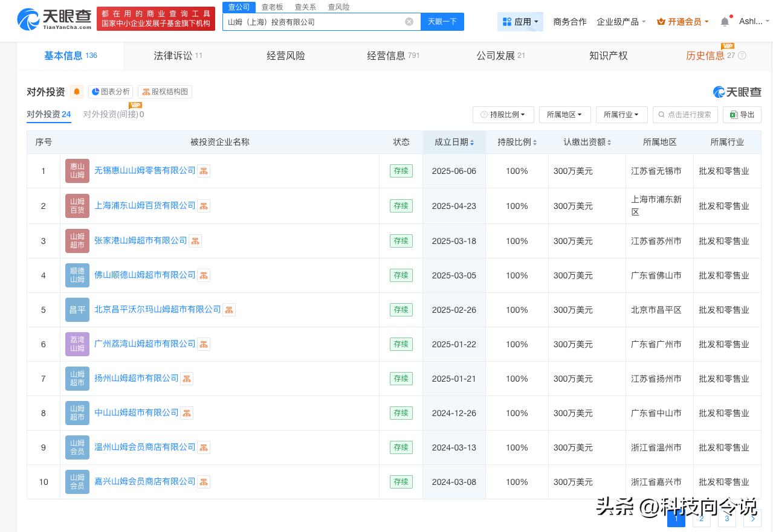The width and height of the screenshot is (773, 532).
Task: Open the 法律诉讼 tab
Action: tap(178, 56)
